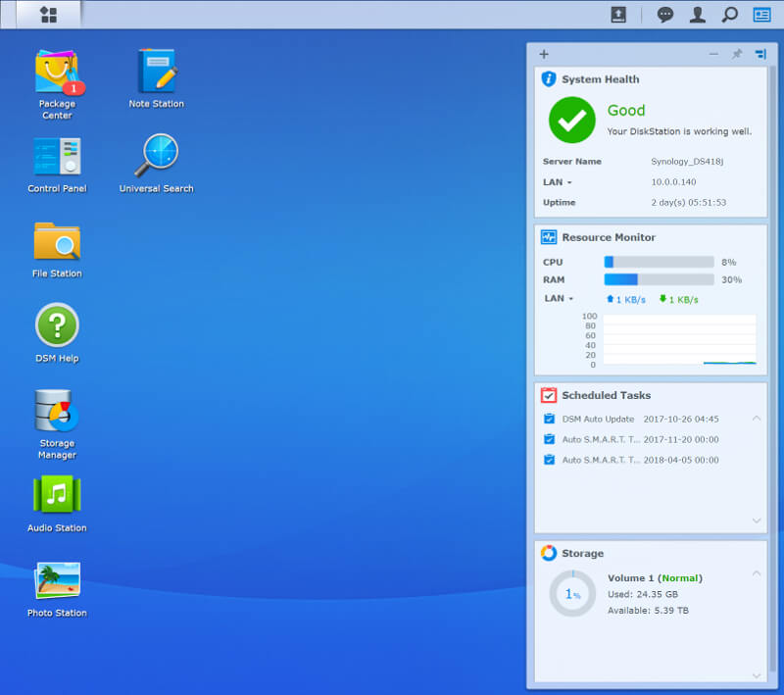The width and height of the screenshot is (784, 695).
Task: Open notifications speech bubble icon
Action: pos(665,15)
